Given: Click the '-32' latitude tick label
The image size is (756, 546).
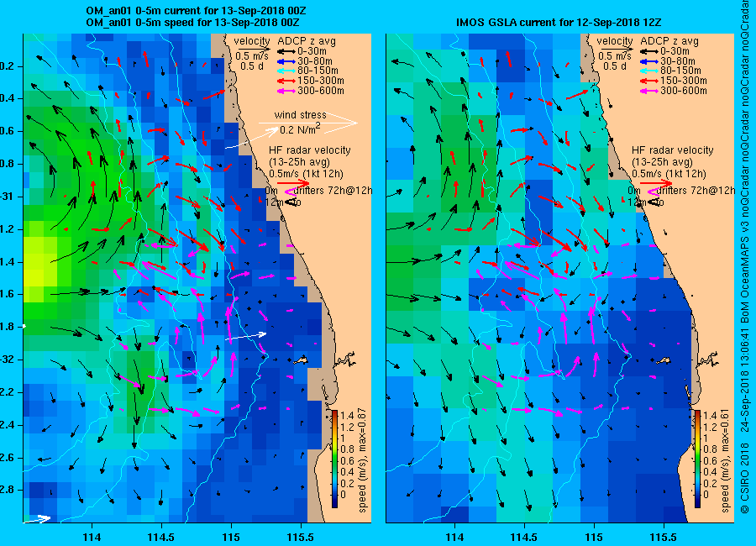Looking at the screenshot, I should [8, 360].
